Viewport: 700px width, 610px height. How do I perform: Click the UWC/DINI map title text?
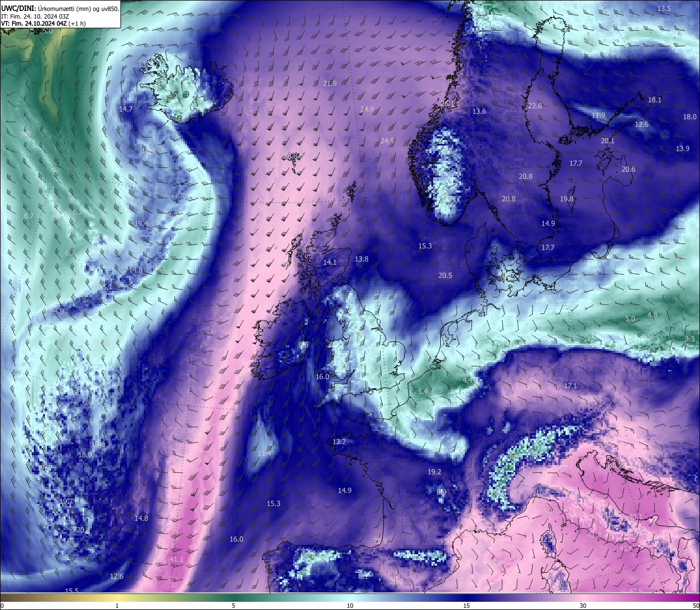(x=60, y=8)
